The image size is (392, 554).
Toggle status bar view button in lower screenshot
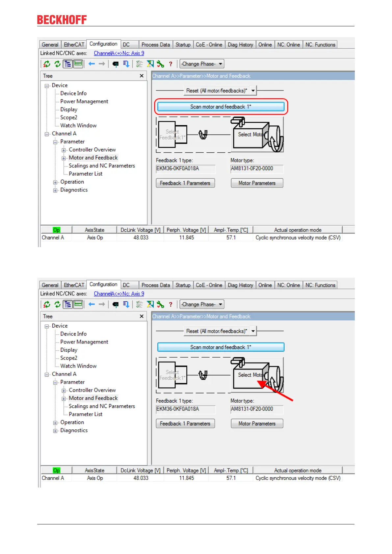coord(78,304)
